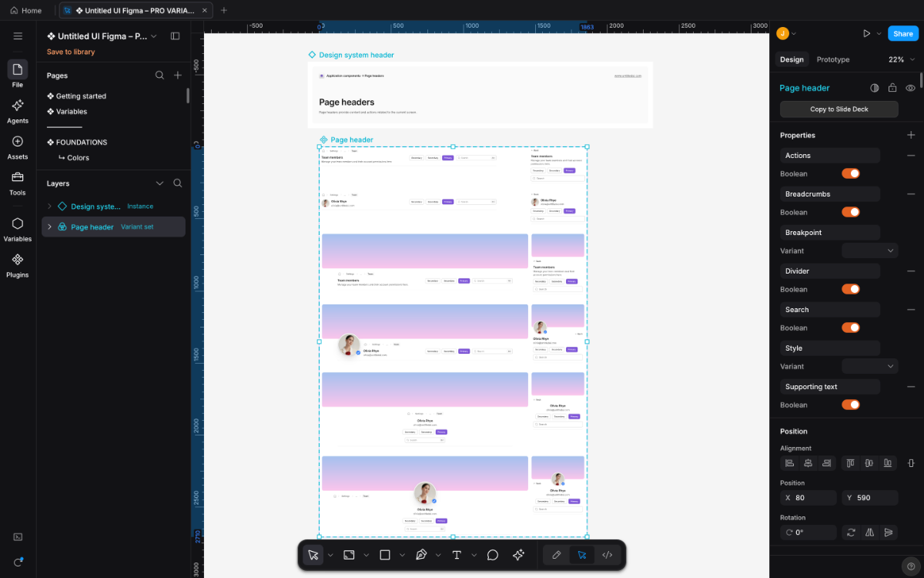The image size is (924, 578).
Task: Search pages with the magnifier icon
Action: point(159,76)
